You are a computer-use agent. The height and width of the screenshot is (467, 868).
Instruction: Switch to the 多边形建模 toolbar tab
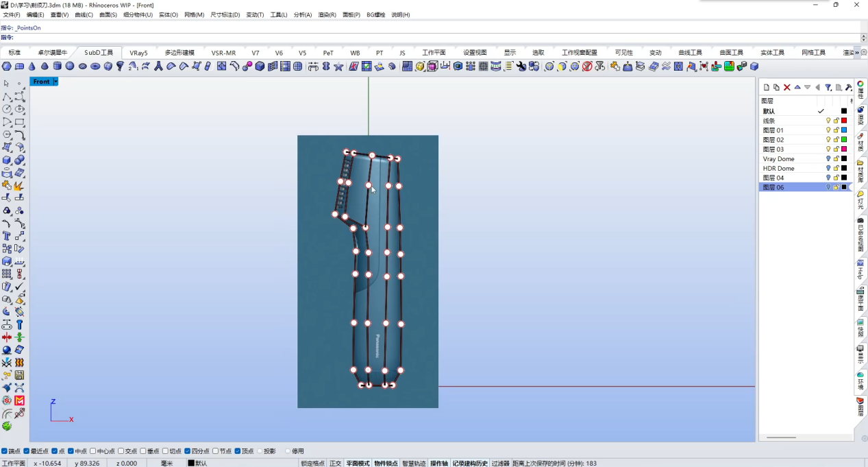point(179,53)
